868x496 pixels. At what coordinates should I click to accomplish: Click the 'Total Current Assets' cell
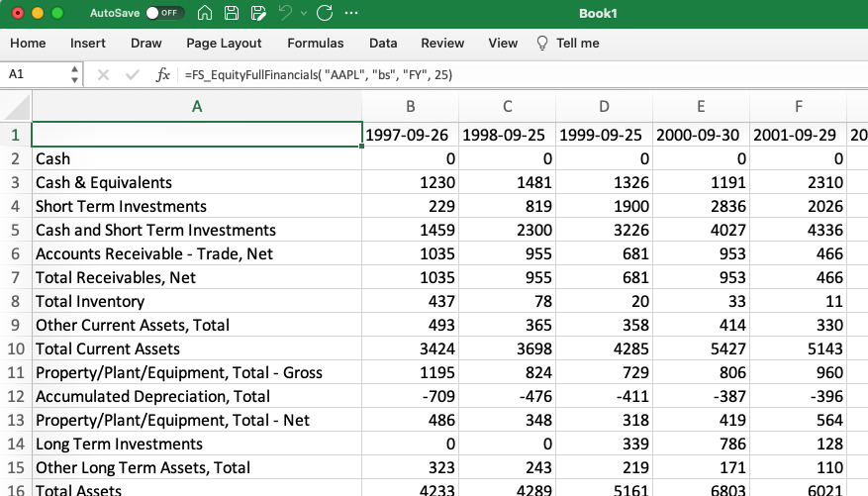click(x=197, y=349)
